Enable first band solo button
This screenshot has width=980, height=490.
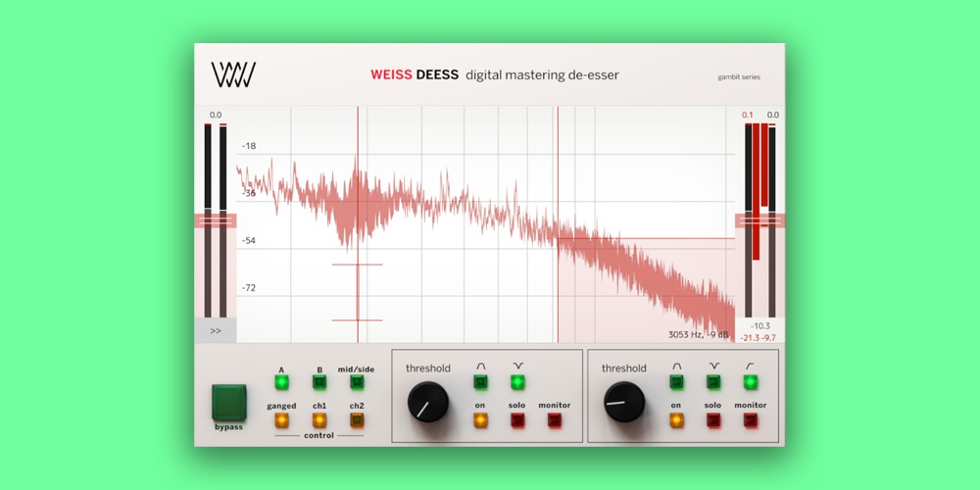click(517, 420)
